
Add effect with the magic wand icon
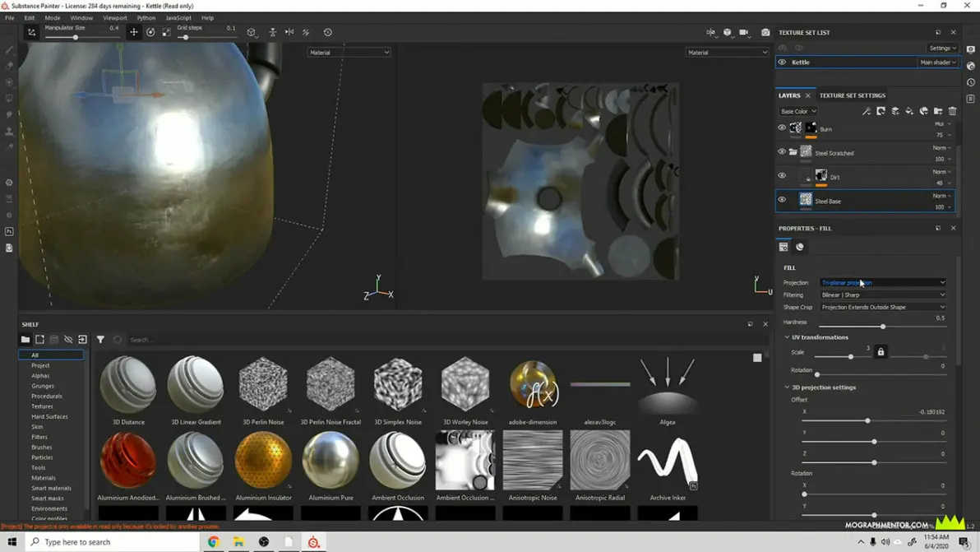coord(867,111)
